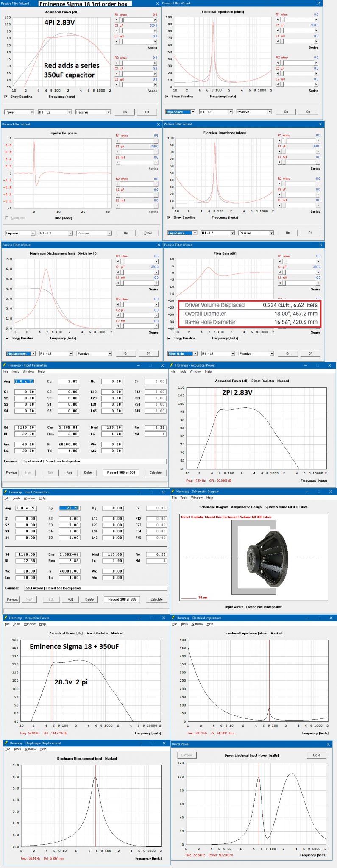The height and width of the screenshot is (868, 337).
Task: Click the loudspeaker driver image in Schematic Diagram
Action: coord(267,559)
